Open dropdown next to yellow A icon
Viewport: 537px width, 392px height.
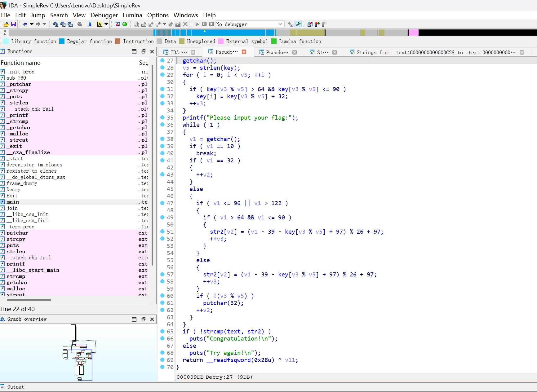point(106,24)
